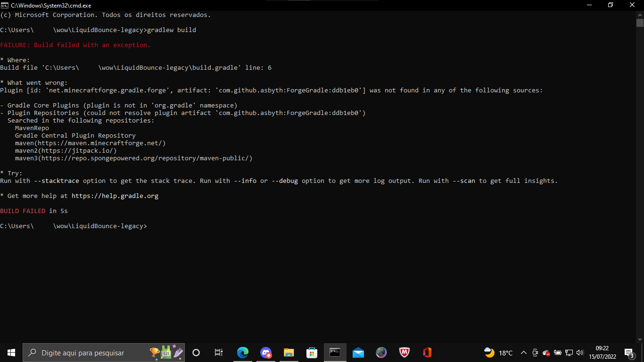Click the clock showing 09:22
This screenshot has height=362, width=644.
pos(602,353)
